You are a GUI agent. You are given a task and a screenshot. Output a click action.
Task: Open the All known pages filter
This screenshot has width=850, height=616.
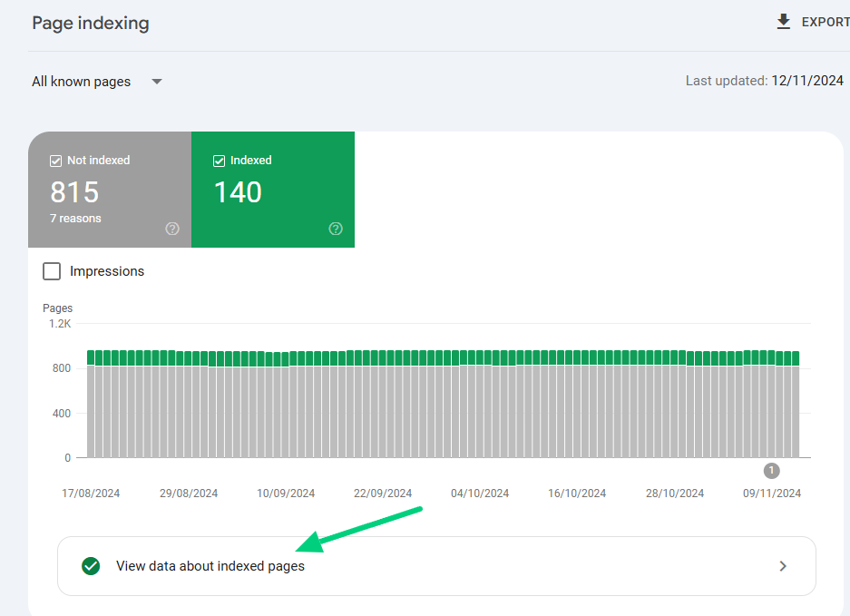[x=82, y=82]
